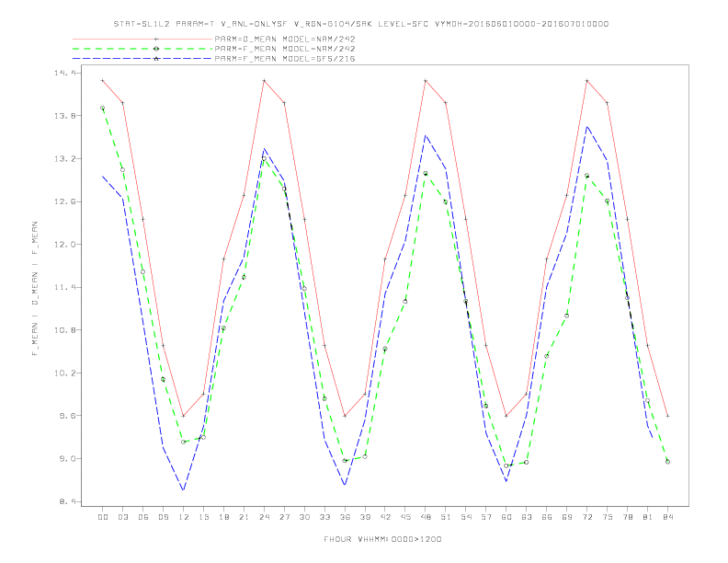Click x-axis forecast hour label 51
Image resolution: width=728 pixels, height=563 pixels.
(x=446, y=517)
